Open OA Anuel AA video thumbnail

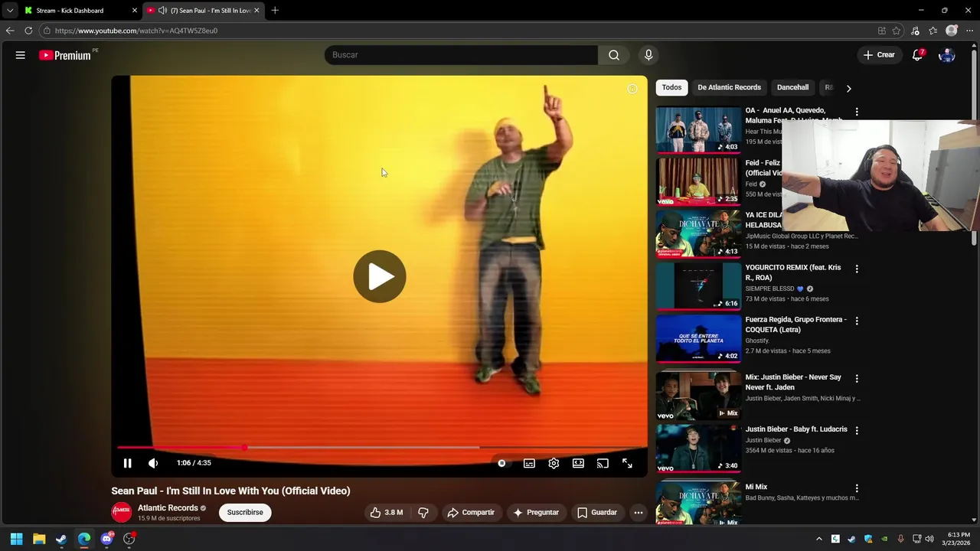pos(698,129)
